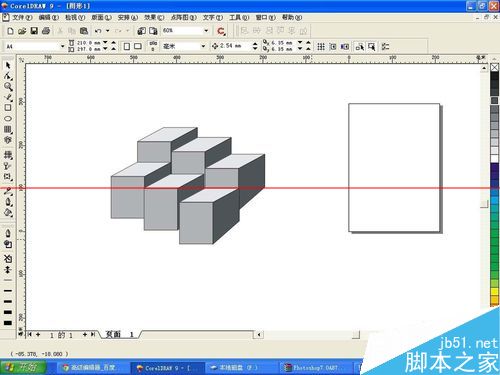
Task: Pick the black swatch in color palette
Action: coord(494,76)
